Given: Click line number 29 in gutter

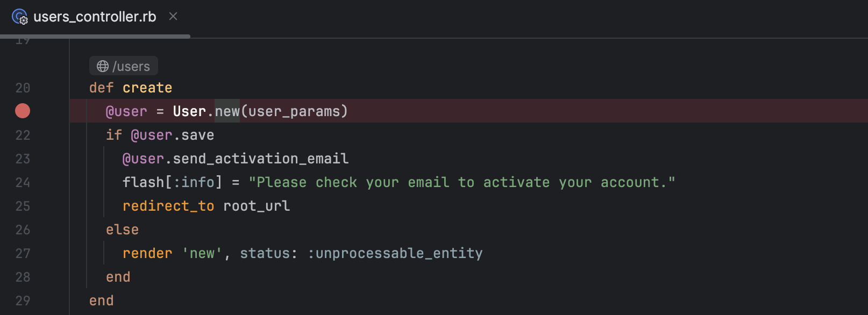Looking at the screenshot, I should (23, 300).
